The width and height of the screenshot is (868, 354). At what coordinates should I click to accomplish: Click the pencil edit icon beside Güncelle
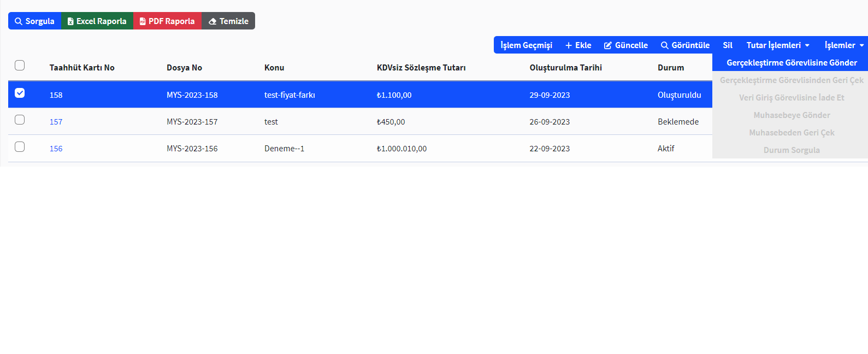click(x=607, y=45)
